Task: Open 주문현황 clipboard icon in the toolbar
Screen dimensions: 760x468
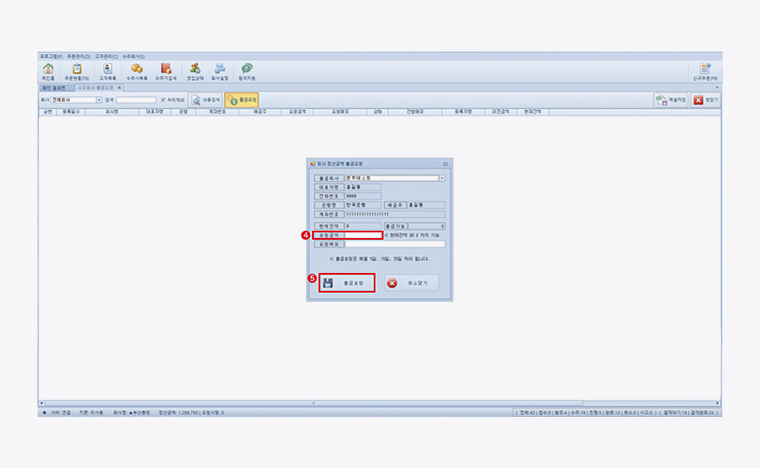Action: pos(77,71)
